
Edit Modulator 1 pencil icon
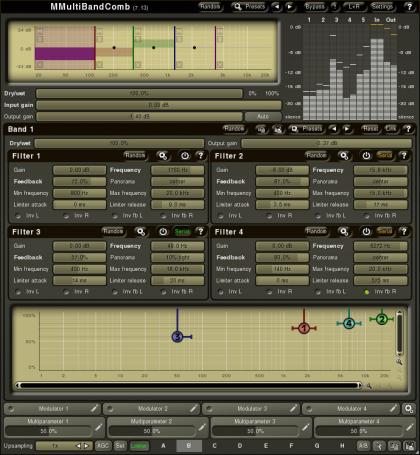(94, 408)
